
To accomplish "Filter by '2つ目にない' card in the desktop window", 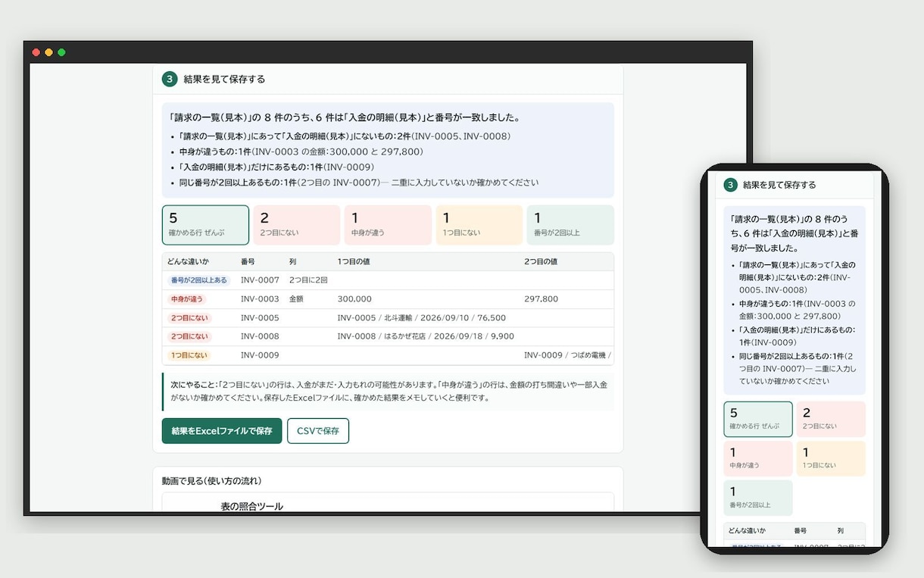I will click(297, 225).
